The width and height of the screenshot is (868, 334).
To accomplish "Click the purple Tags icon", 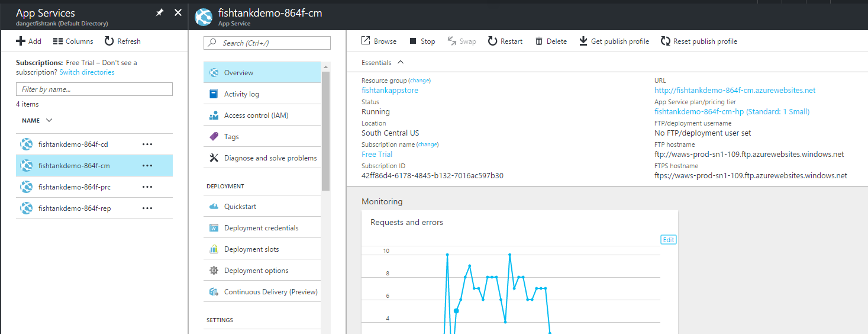I will coord(214,137).
